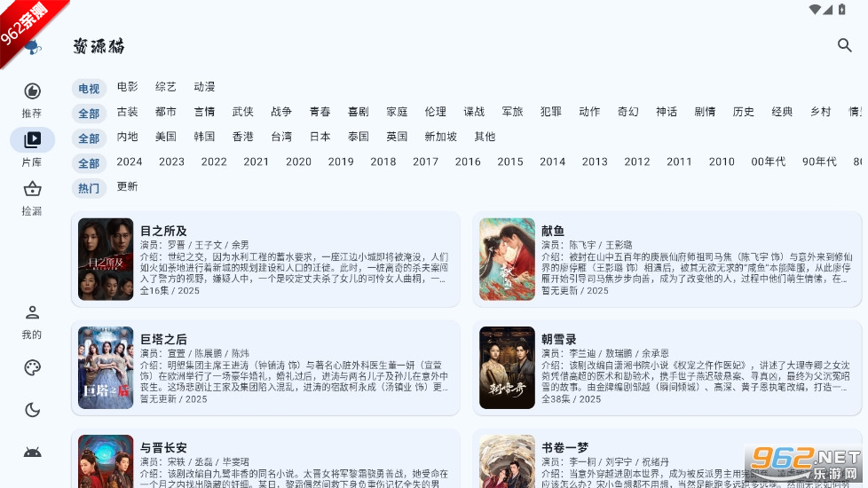Screen dimensions: 868x488
Task: Filter region by 日本
Action: [x=320, y=137]
